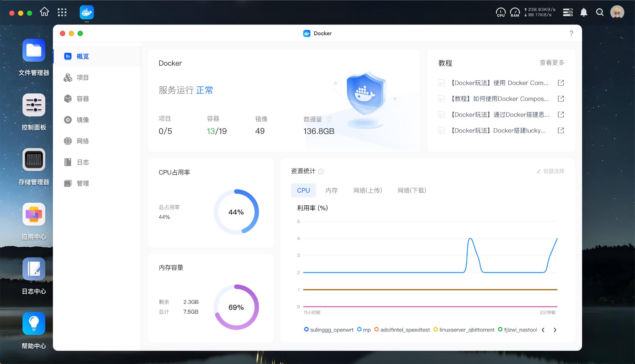Go to next legend page arrow

click(x=555, y=330)
